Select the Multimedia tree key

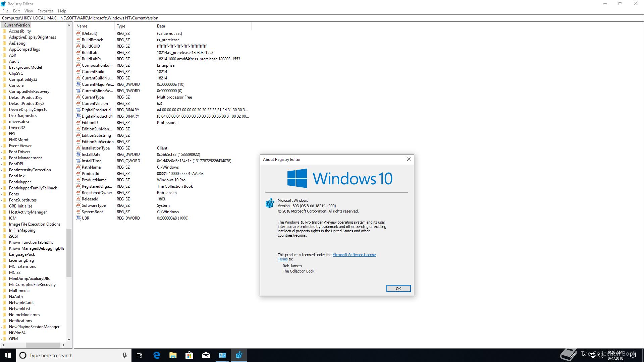pos(19,291)
